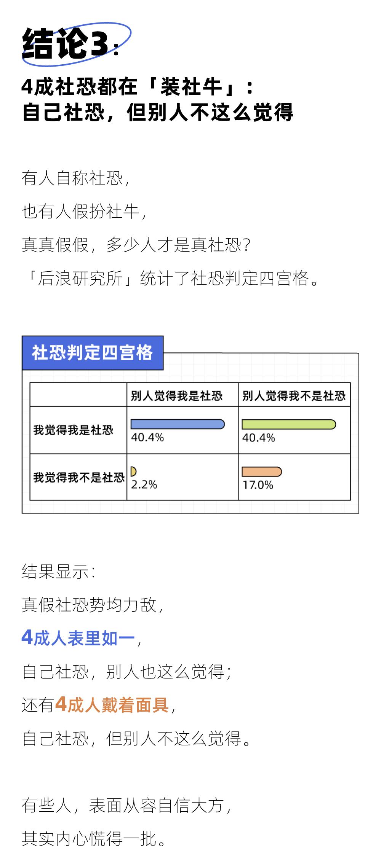Click row label 我觉得我不是社恐
The width and height of the screenshot is (381, 868).
click(79, 477)
